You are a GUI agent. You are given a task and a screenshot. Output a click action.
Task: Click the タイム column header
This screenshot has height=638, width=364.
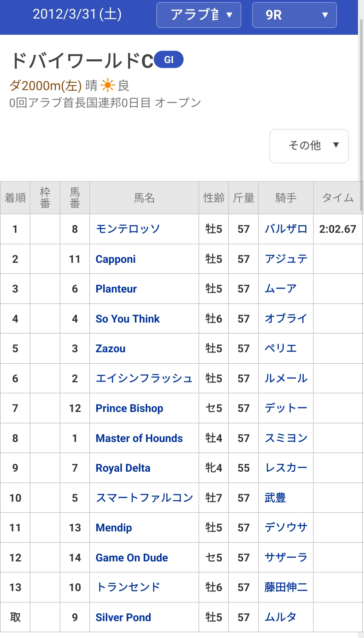click(338, 198)
